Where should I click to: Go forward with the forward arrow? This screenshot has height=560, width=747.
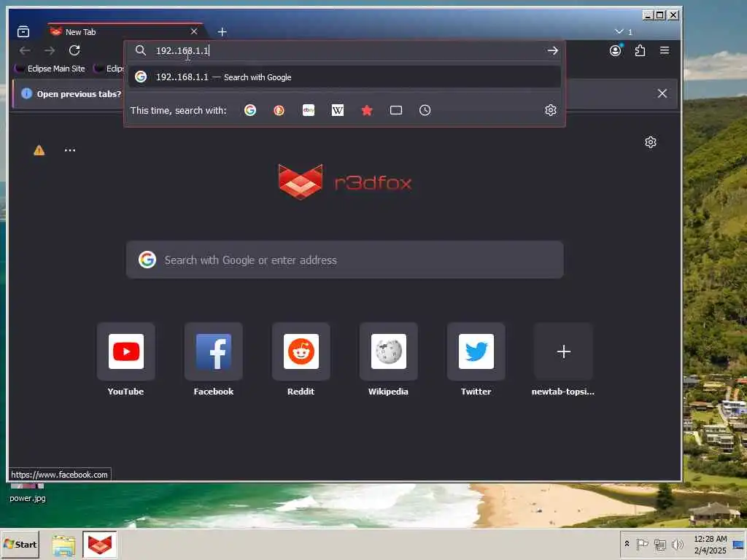pos(50,50)
